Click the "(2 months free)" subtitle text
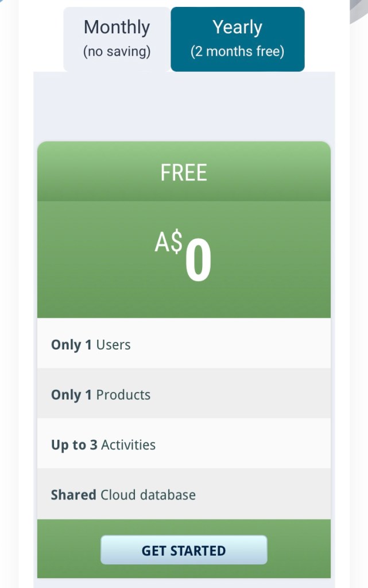368x588 pixels. coord(237,52)
